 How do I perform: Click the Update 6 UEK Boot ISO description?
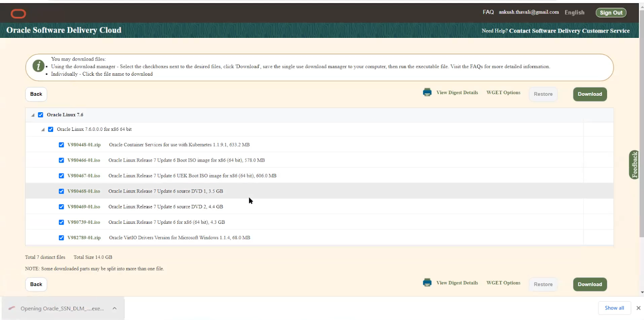192,176
